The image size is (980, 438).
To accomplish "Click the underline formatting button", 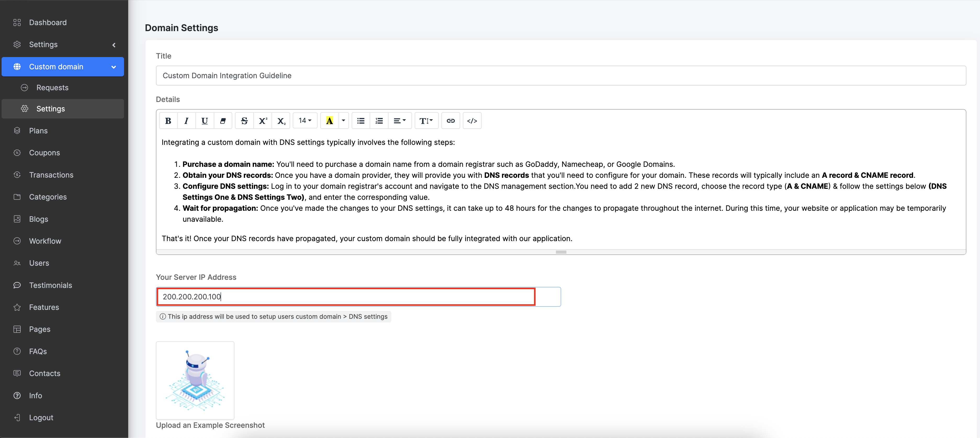I will [204, 121].
